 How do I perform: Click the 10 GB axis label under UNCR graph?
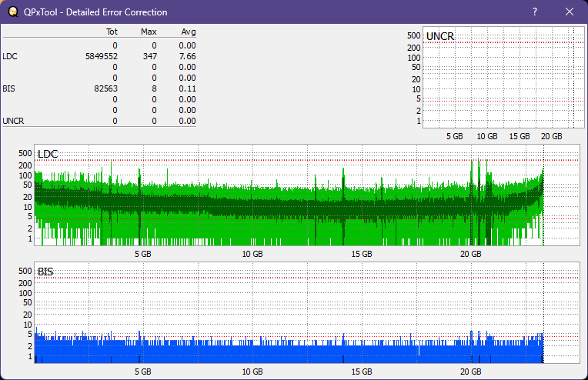point(487,136)
